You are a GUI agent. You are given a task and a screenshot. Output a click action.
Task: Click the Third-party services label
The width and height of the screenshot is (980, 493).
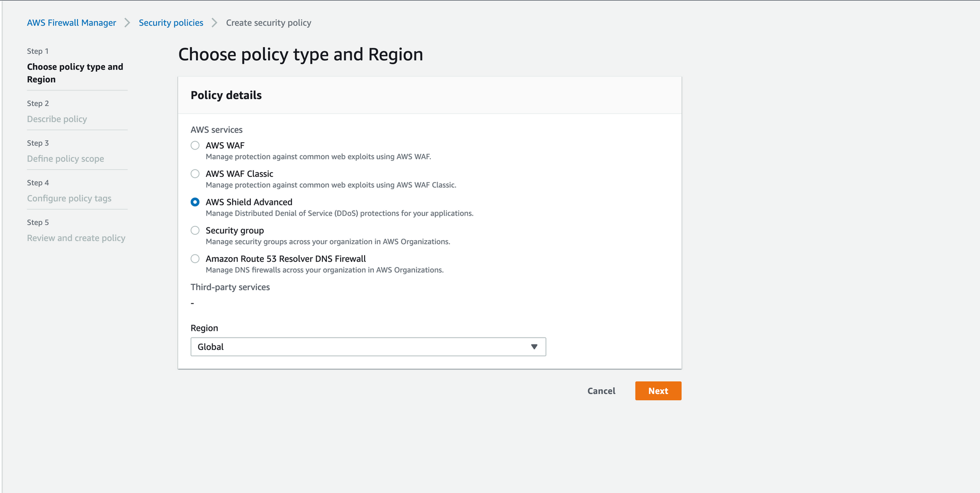(x=230, y=287)
